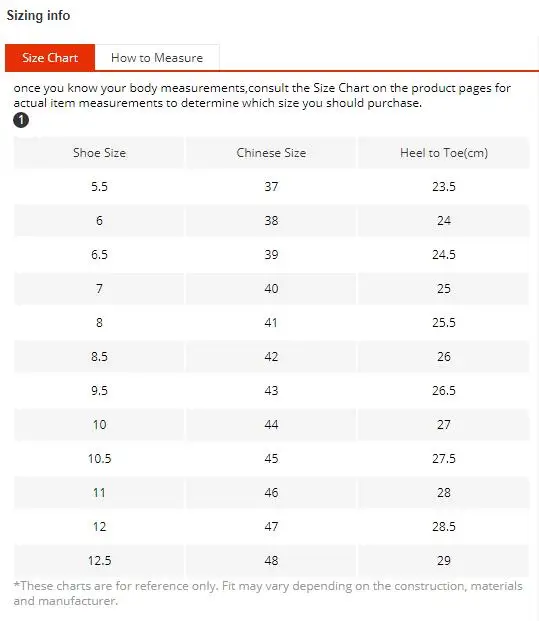The width and height of the screenshot is (539, 621).
Task: Select heel to toe 28 cell
Action: coord(444,493)
